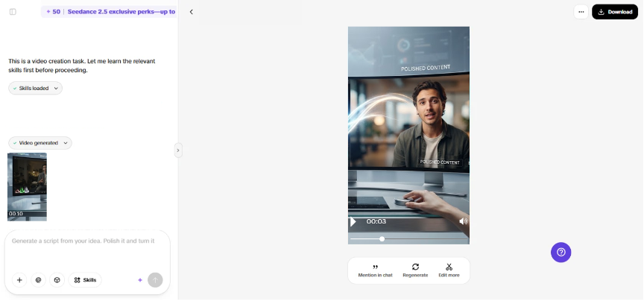644x301 pixels.
Task: Download the generated video
Action: pos(614,12)
